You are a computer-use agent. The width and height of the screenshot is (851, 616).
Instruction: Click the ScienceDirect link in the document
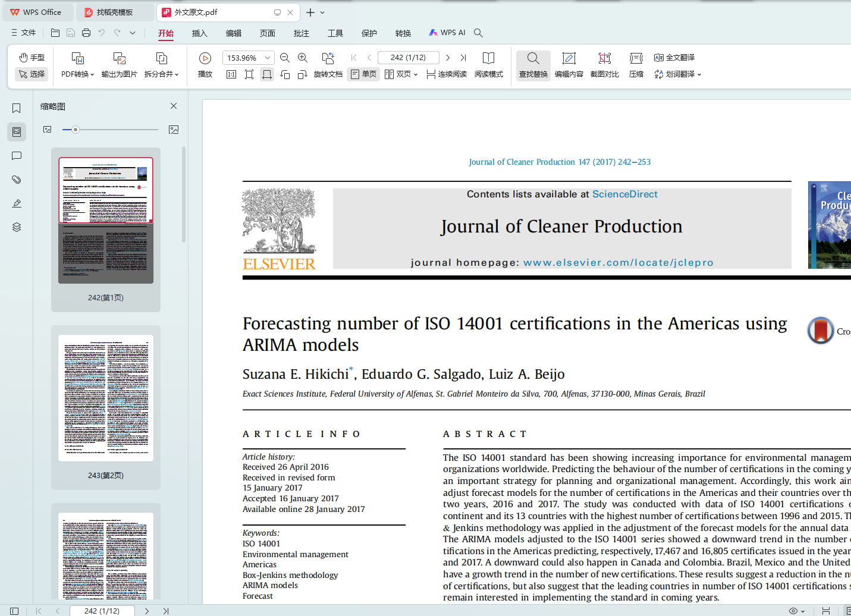624,194
